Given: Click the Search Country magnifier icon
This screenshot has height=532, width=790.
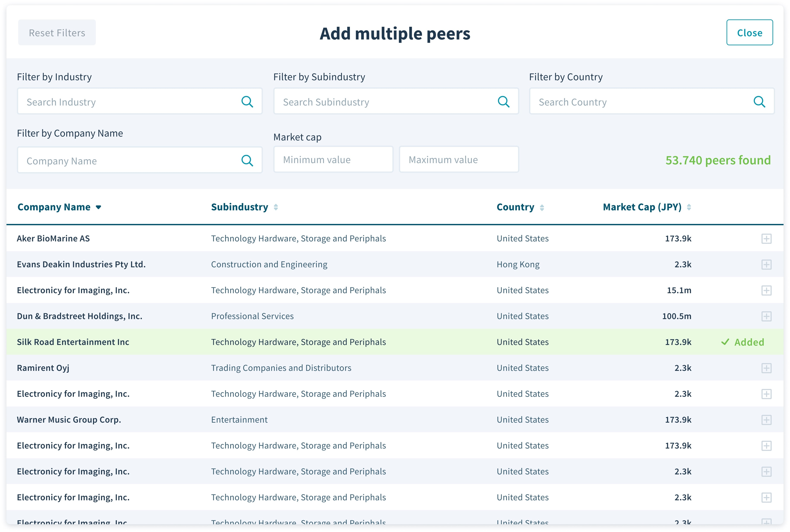Looking at the screenshot, I should point(759,101).
